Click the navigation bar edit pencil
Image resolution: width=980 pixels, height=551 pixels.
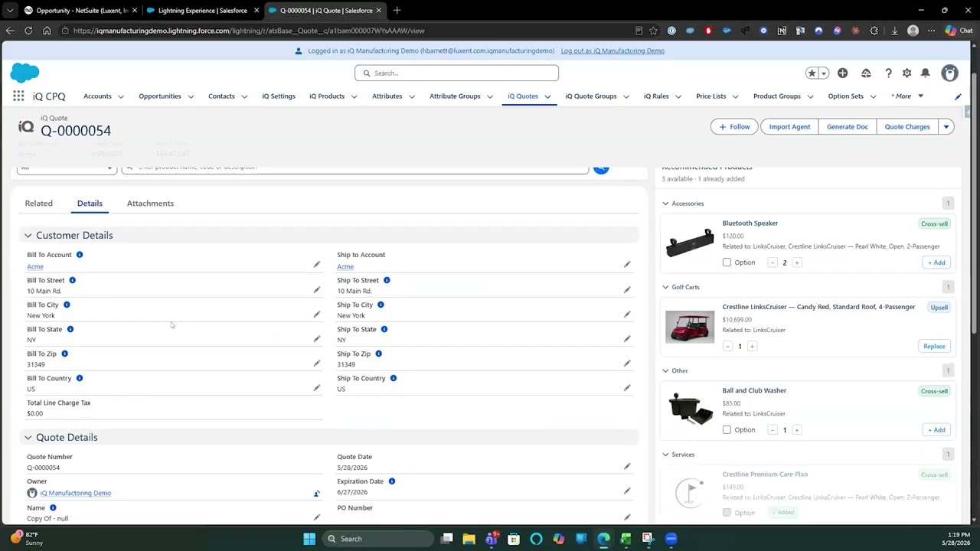pyautogui.click(x=958, y=96)
